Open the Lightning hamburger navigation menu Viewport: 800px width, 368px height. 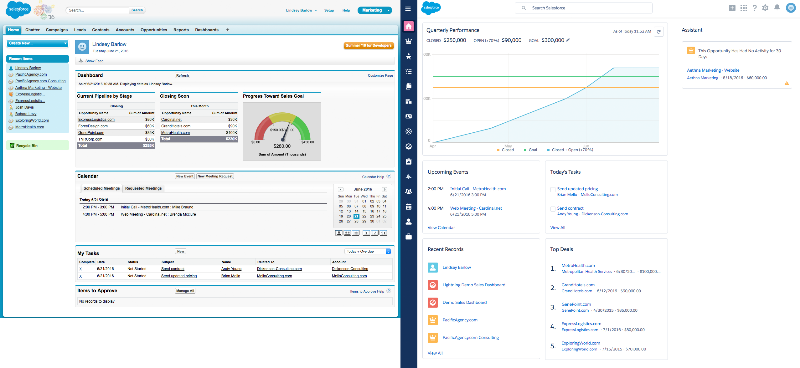pos(408,9)
